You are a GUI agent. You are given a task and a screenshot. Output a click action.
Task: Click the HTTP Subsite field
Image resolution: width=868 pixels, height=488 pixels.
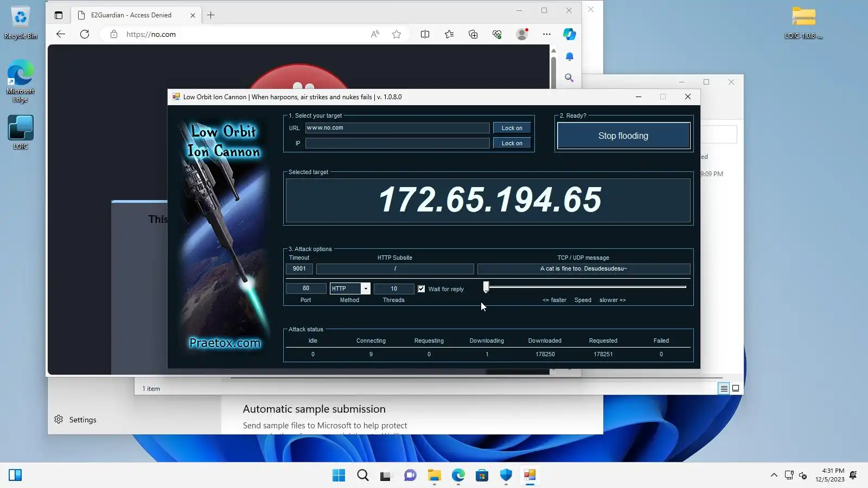[x=395, y=269]
